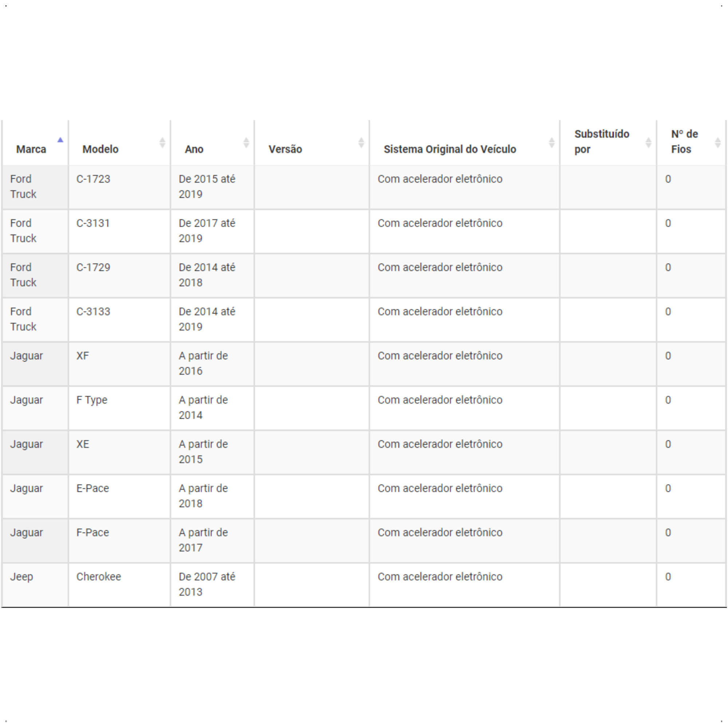
Task: Select the Jeep Cherokee model cell
Action: (x=119, y=585)
